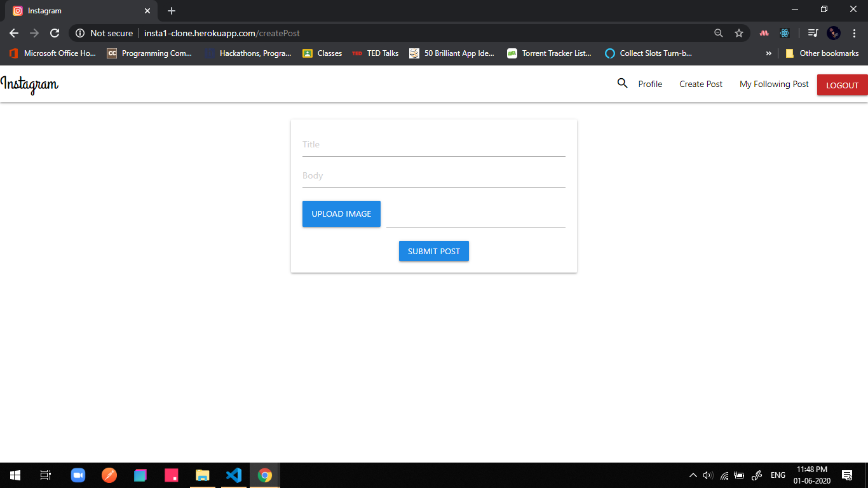The image size is (868, 488).
Task: Launch VS Code from the taskbar
Action: [233, 475]
